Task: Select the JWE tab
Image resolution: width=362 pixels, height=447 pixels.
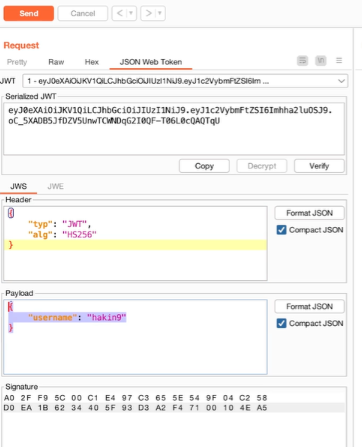Action: pyautogui.click(x=55, y=186)
